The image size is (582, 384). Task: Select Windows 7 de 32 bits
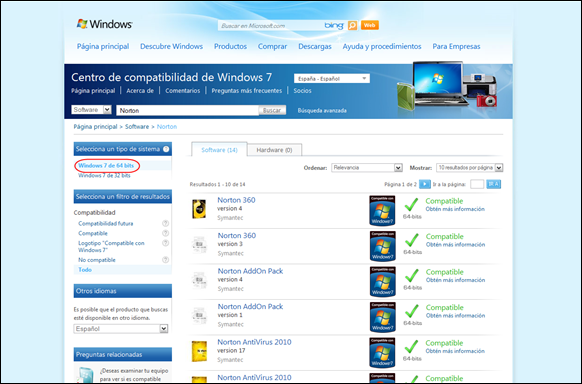tap(104, 175)
